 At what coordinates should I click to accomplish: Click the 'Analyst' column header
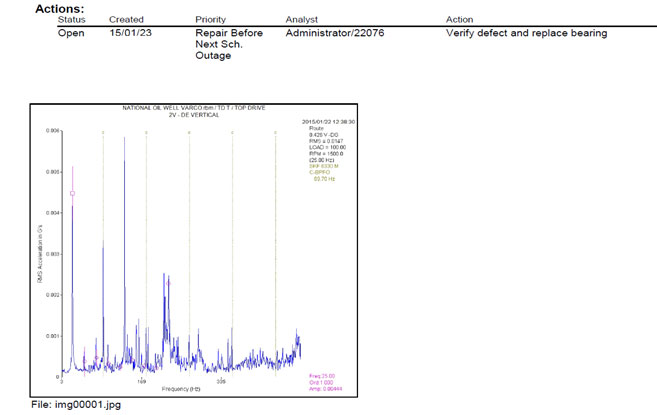click(302, 20)
